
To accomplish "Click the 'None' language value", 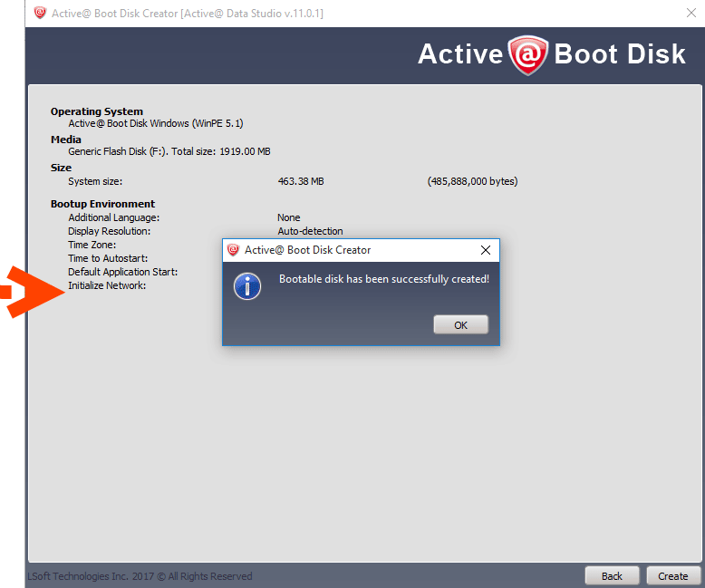I will click(x=289, y=217).
